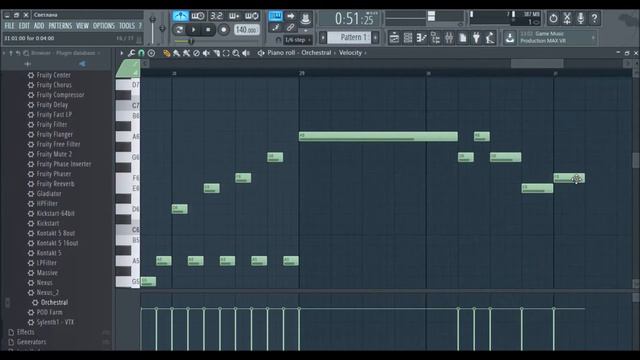
Task: Toggle the loop recording button
Action: point(252,16)
